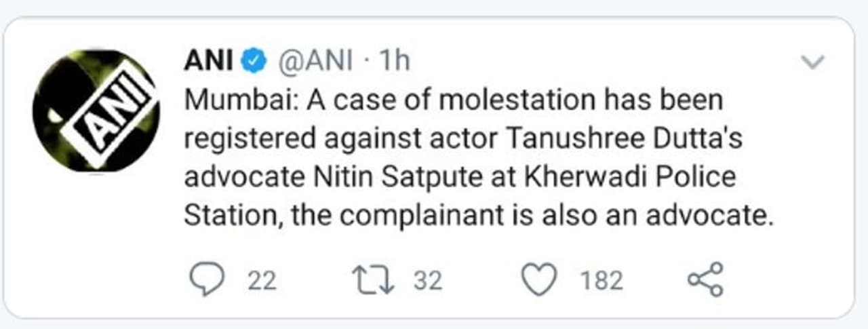Open the share icon options

click(x=705, y=279)
